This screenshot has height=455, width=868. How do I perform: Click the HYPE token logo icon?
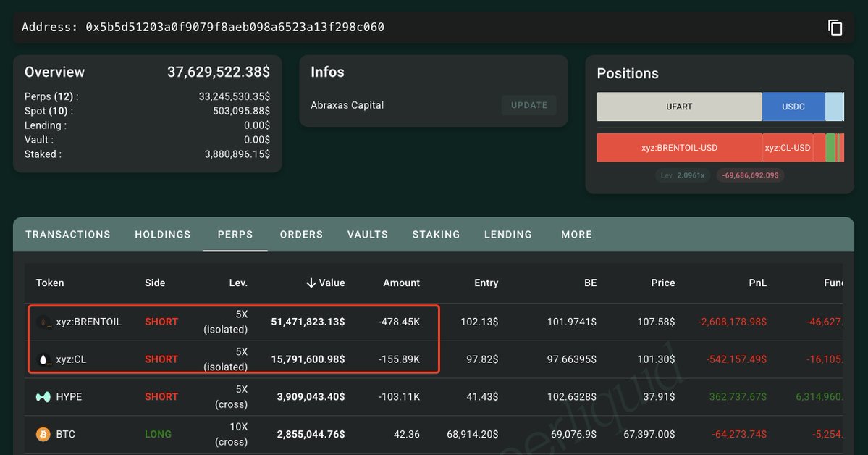[43, 397]
